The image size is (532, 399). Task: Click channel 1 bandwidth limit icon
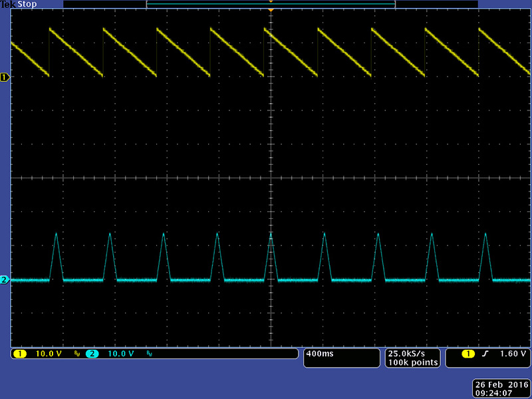click(x=77, y=354)
